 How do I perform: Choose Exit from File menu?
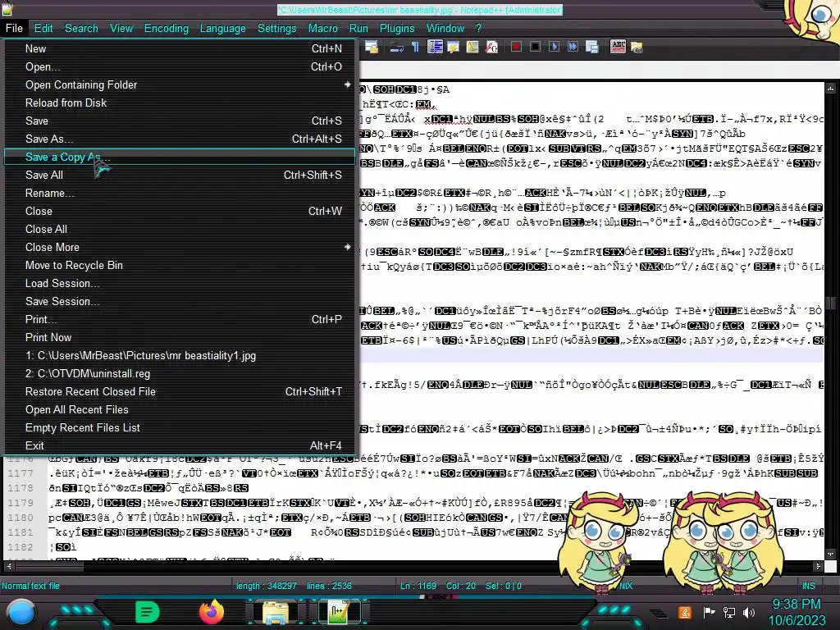coord(180,445)
